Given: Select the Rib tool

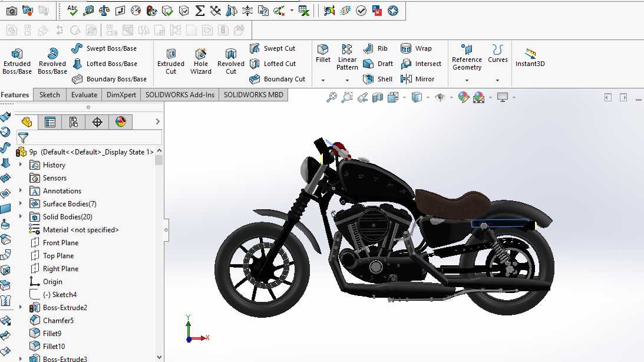Looking at the screenshot, I should click(375, 48).
